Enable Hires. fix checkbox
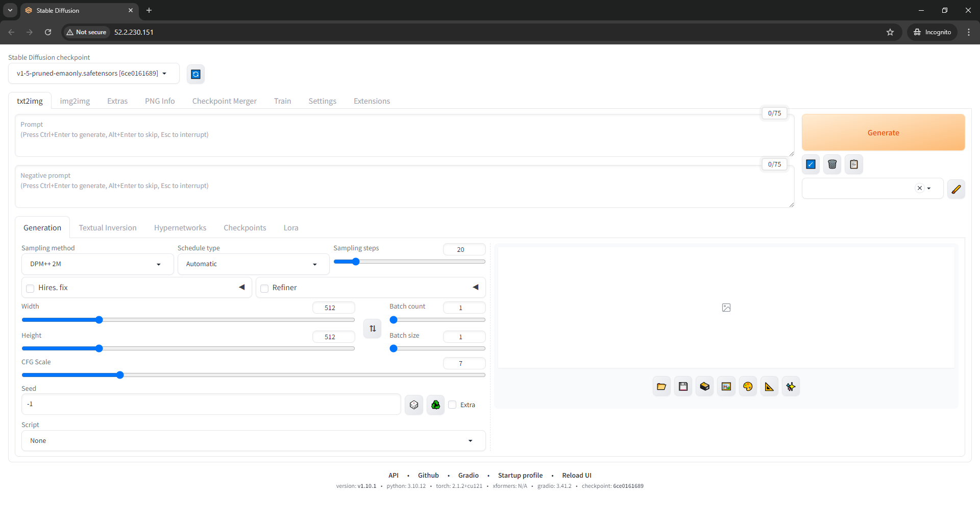The width and height of the screenshot is (980, 517). tap(30, 289)
